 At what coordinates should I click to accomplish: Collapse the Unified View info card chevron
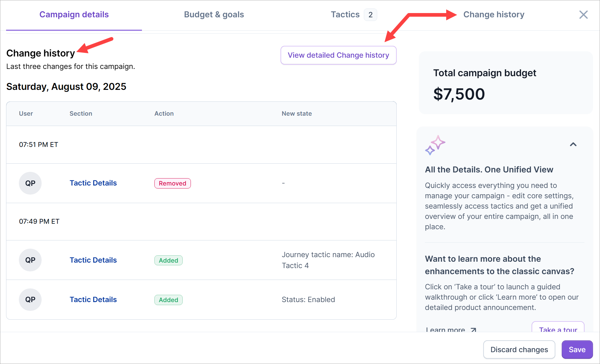573,145
